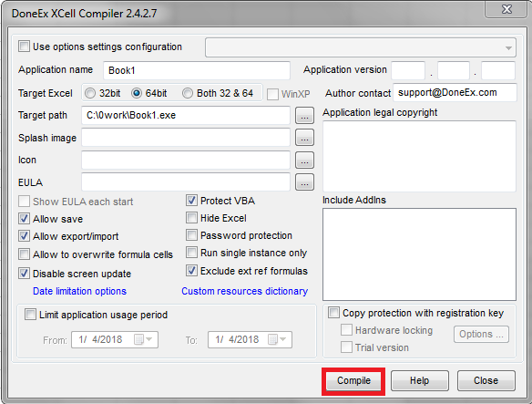Focus the third Application version box
Image resolution: width=532 pixels, height=404 pixels.
498,70
